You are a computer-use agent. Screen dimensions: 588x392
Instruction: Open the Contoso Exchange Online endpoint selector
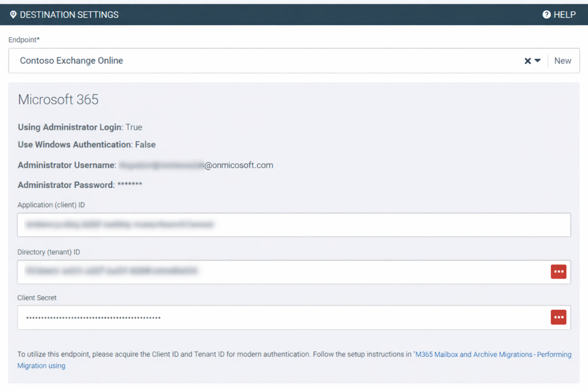265,61
